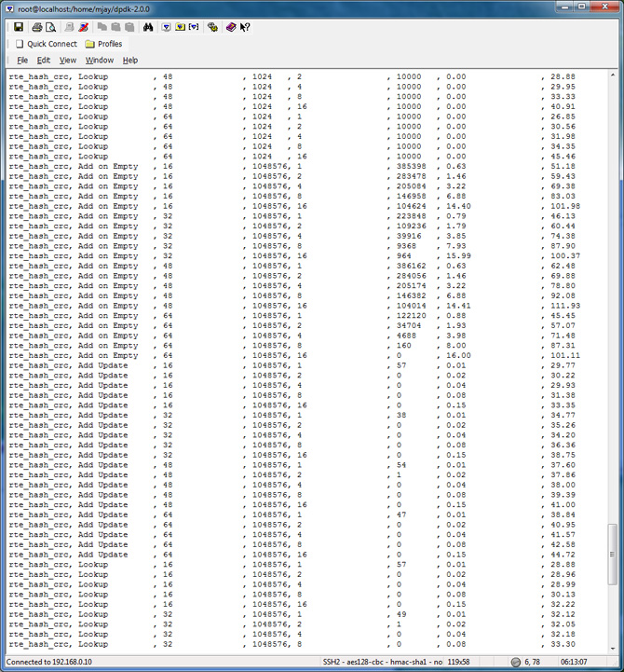
Task: Click the value '34704' in the terminal
Action: tap(409, 325)
